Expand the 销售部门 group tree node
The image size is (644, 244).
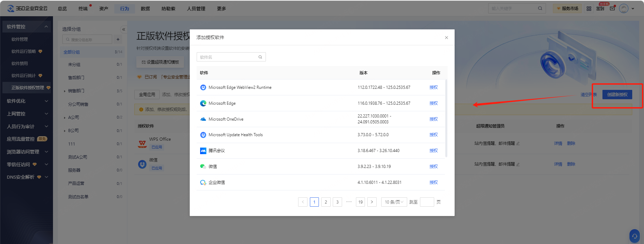pos(65,91)
